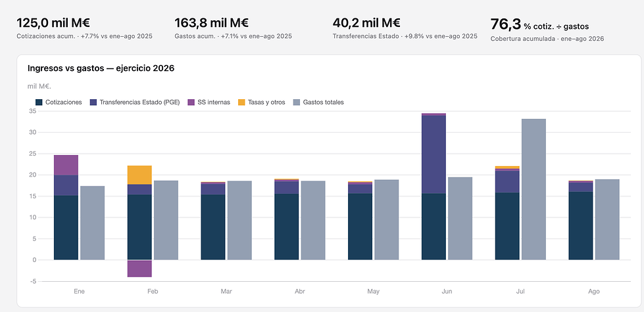Click 'Cotizaciones acum.' subtitle text

(x=46, y=36)
